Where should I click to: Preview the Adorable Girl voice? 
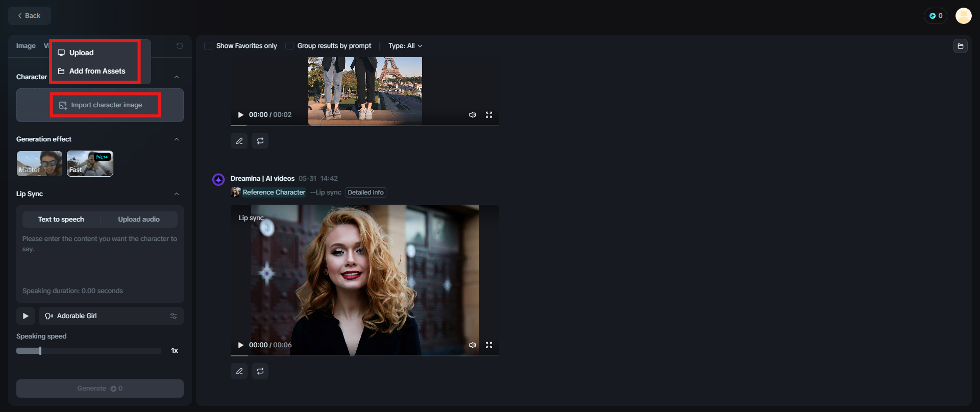pyautogui.click(x=26, y=316)
